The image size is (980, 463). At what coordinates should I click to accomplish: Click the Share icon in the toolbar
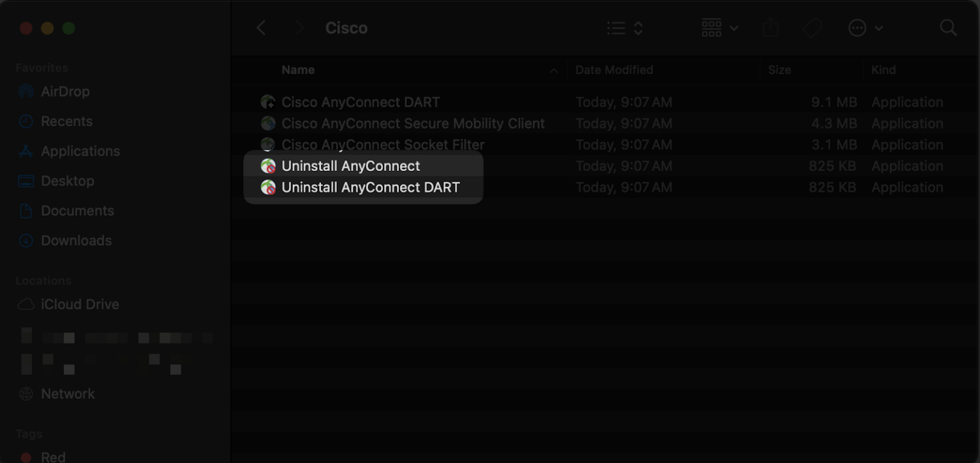pyautogui.click(x=770, y=27)
